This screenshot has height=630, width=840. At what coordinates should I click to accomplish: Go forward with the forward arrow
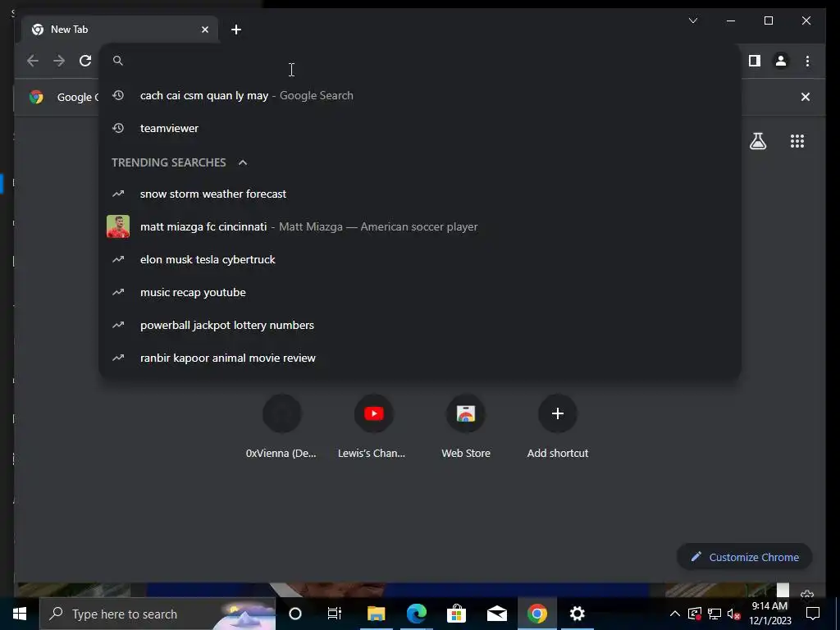[59, 61]
